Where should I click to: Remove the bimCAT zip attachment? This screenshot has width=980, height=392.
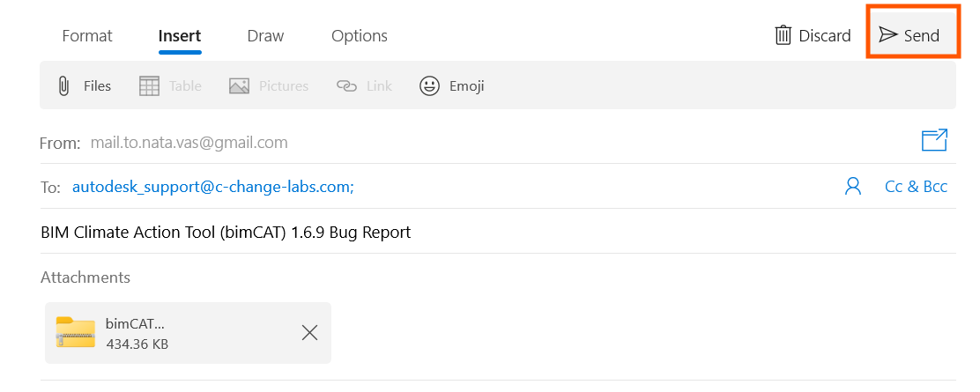[309, 332]
